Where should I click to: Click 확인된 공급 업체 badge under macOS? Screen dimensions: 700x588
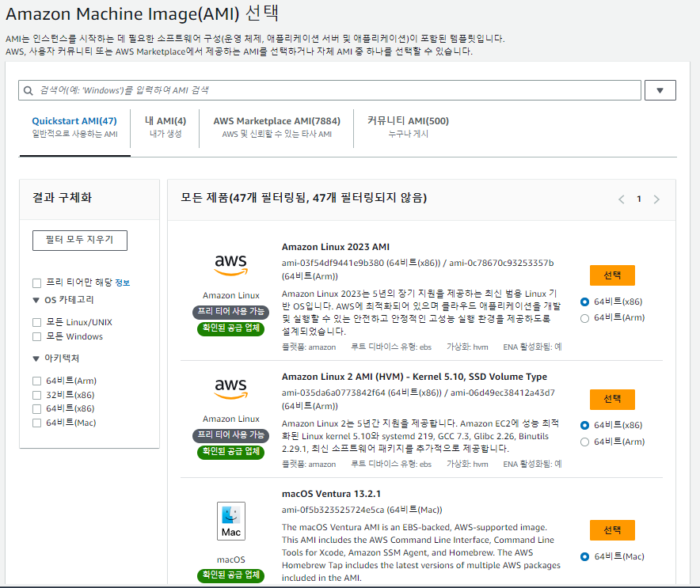coord(230,575)
